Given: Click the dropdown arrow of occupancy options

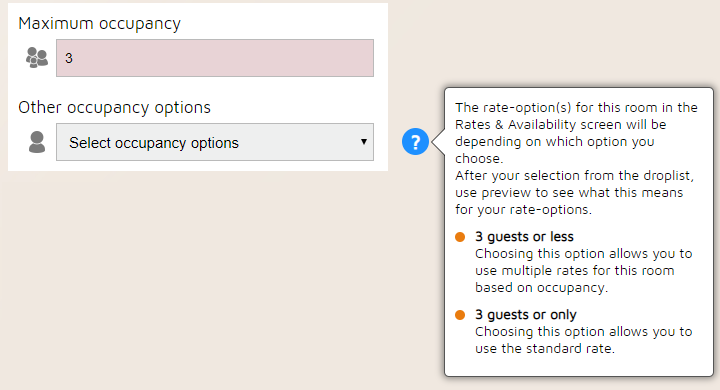Looking at the screenshot, I should (364, 141).
